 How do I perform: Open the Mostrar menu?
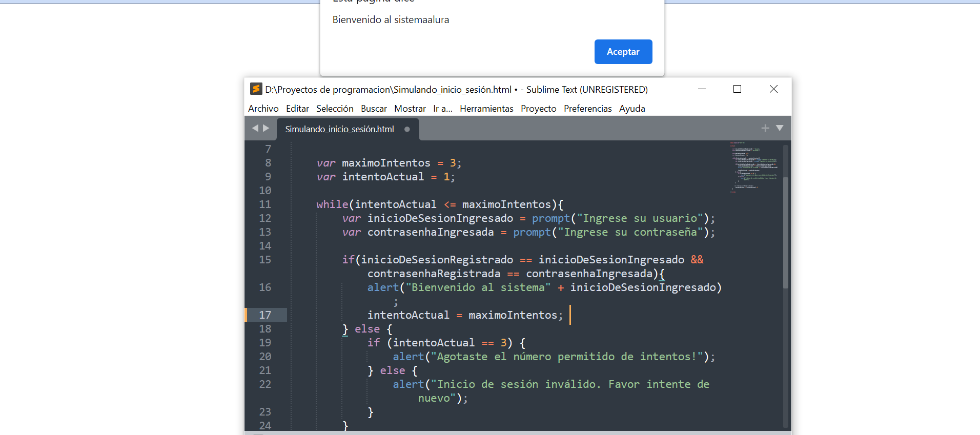pyautogui.click(x=410, y=109)
